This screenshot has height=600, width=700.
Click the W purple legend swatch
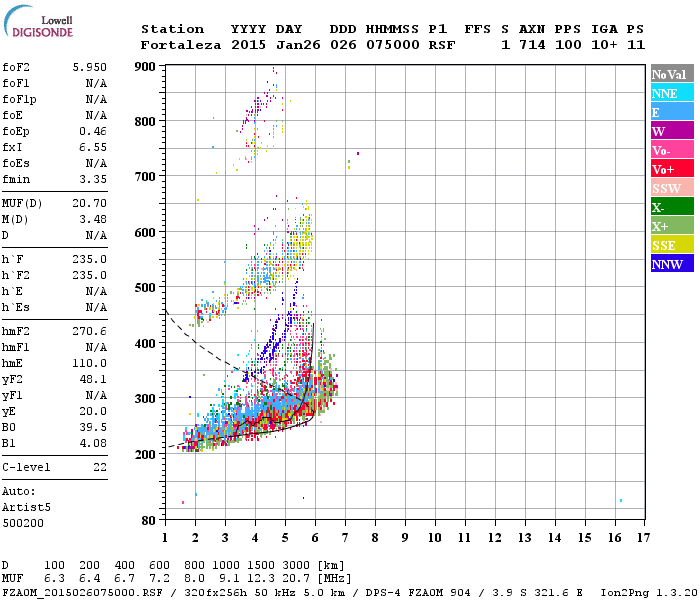click(x=672, y=131)
